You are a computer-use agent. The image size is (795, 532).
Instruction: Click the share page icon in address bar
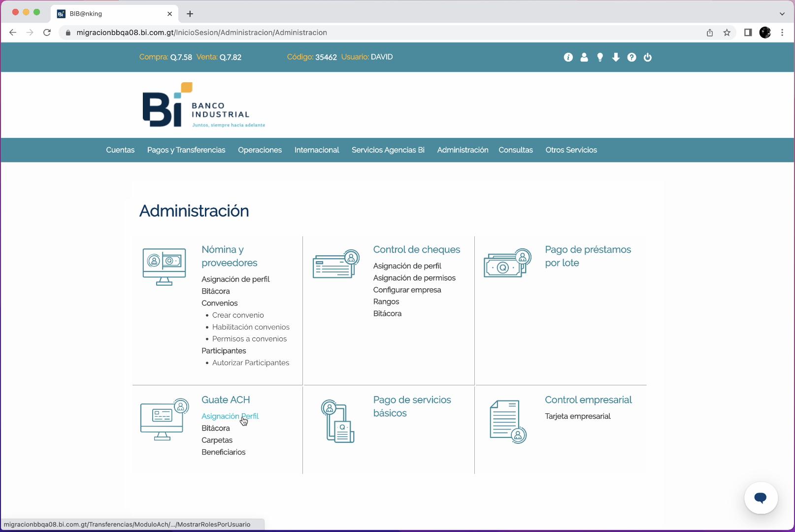tap(710, 33)
